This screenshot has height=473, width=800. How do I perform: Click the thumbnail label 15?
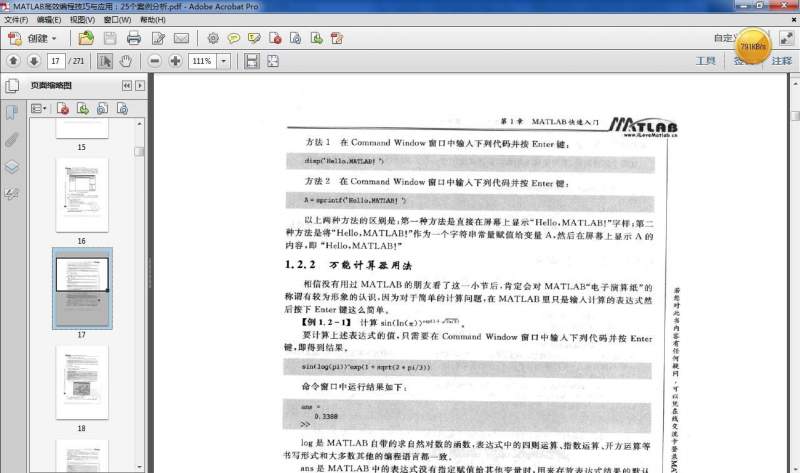[82, 147]
